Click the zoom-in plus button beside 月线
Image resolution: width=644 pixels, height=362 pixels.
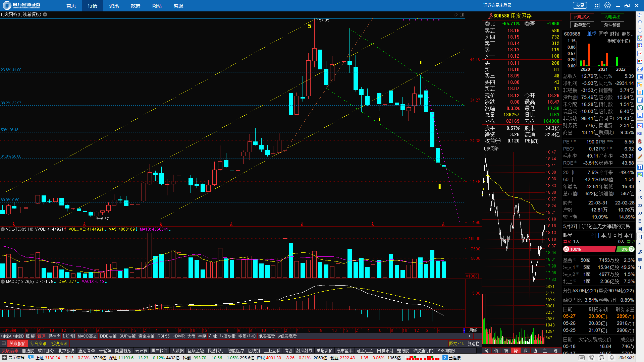pyautogui.click(x=469, y=336)
